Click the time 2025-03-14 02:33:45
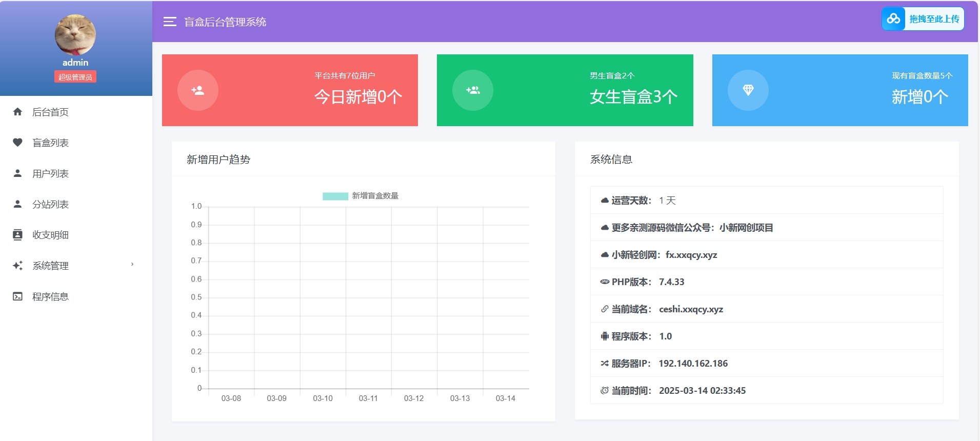The height and width of the screenshot is (441, 980). [x=703, y=391]
